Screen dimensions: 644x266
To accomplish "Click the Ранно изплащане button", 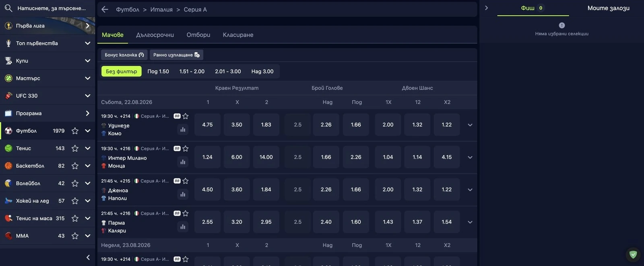I will coord(176,55).
